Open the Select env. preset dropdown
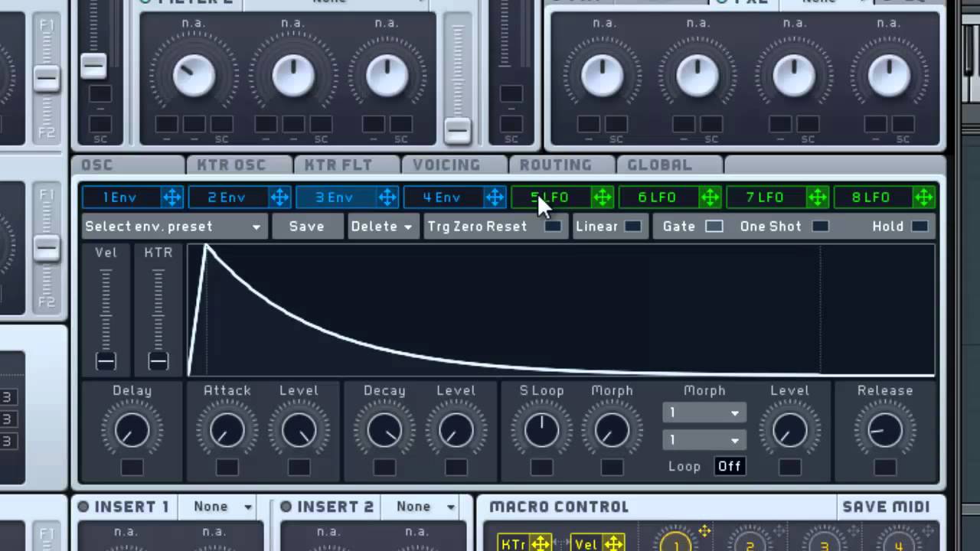Viewport: 980px width, 551px height. [x=174, y=227]
